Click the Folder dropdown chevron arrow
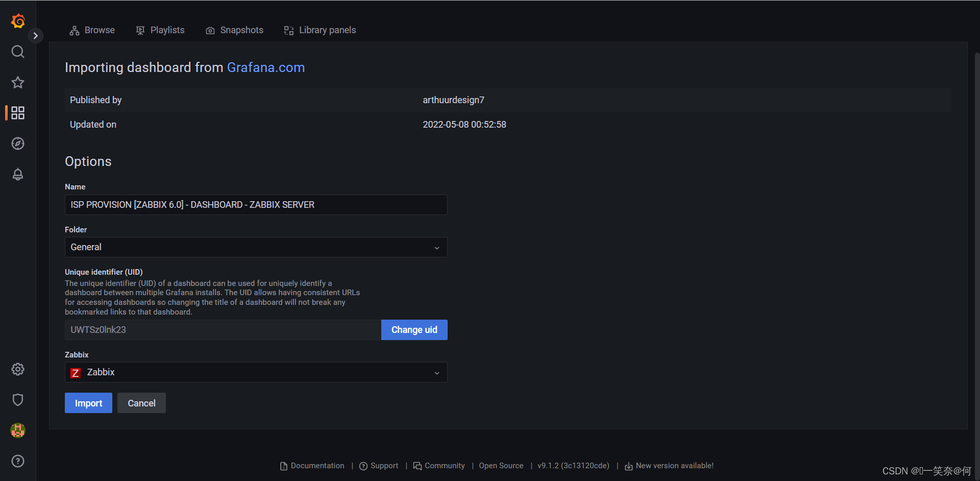The width and height of the screenshot is (980, 481). (437, 248)
